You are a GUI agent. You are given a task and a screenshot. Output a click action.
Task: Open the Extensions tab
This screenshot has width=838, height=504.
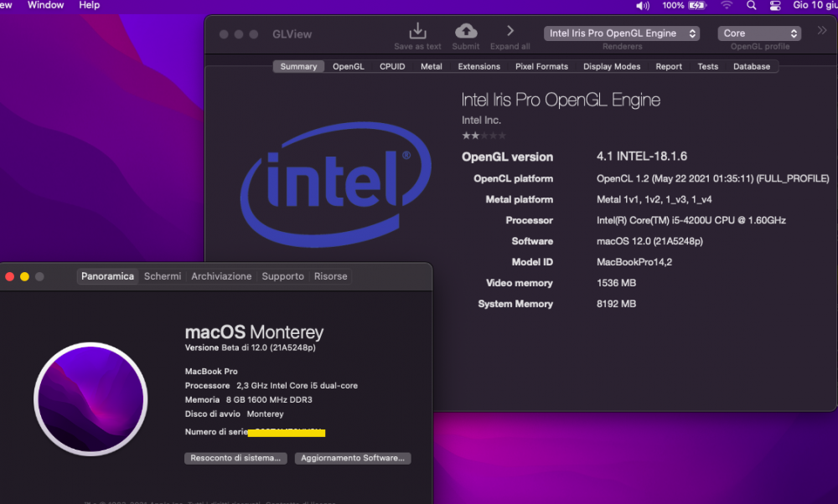tap(478, 66)
